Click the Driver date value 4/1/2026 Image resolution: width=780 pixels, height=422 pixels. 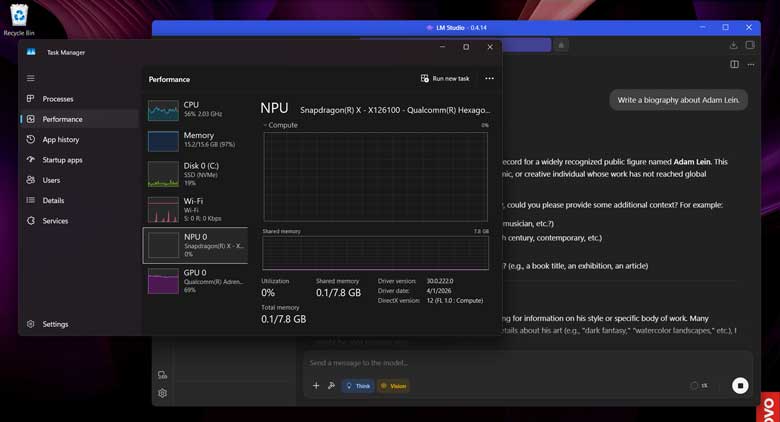439,291
